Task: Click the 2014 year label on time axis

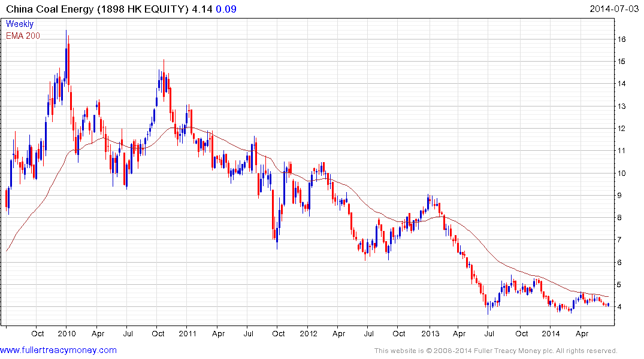Action: click(x=551, y=333)
